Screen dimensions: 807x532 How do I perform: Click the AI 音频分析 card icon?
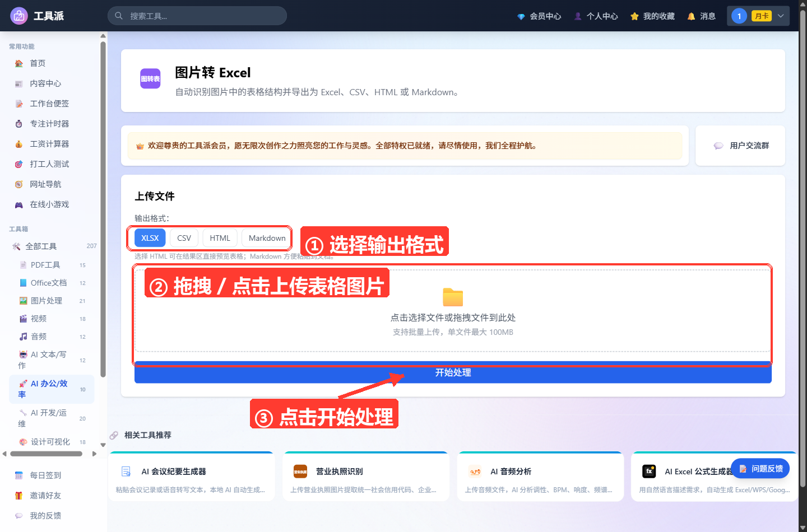click(475, 472)
